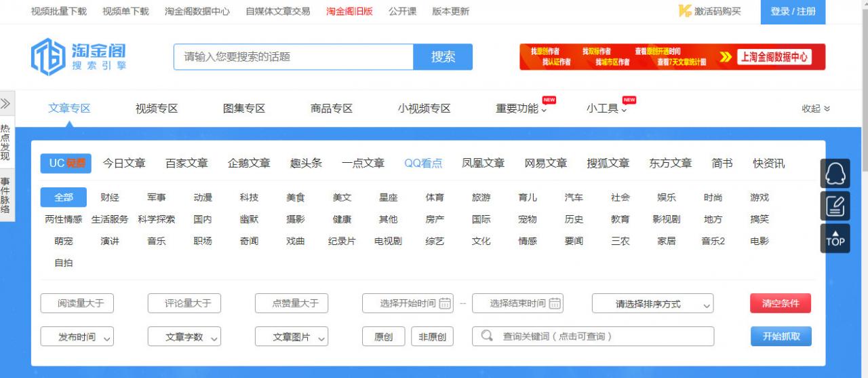The image size is (868, 378).
Task: Select the 美食 category filter
Action: coord(295,197)
